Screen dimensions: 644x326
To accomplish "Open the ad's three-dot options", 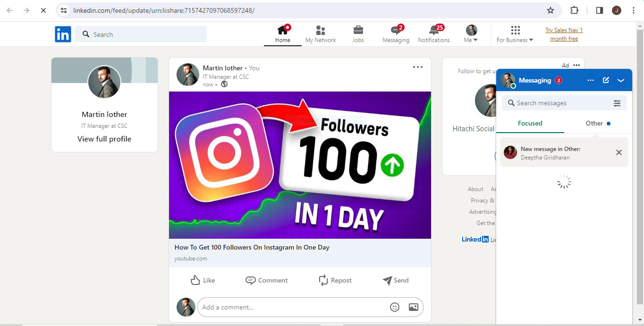I will coord(576,65).
